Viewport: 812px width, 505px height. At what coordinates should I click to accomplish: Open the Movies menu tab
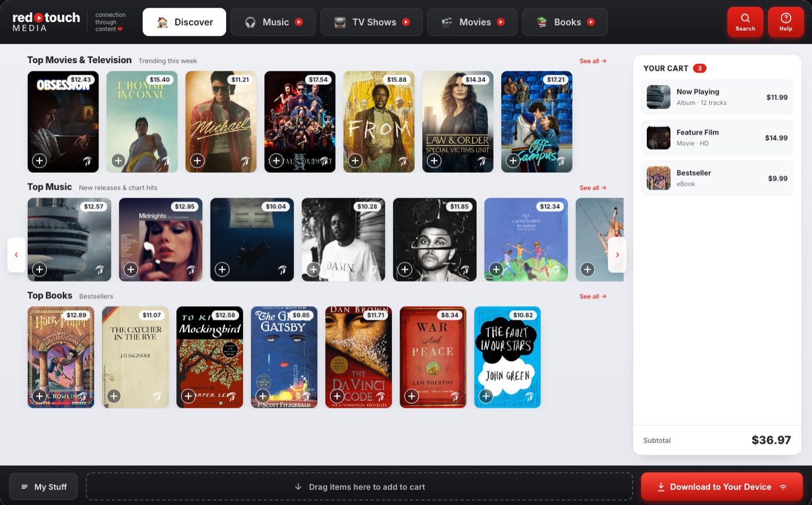[x=472, y=22]
